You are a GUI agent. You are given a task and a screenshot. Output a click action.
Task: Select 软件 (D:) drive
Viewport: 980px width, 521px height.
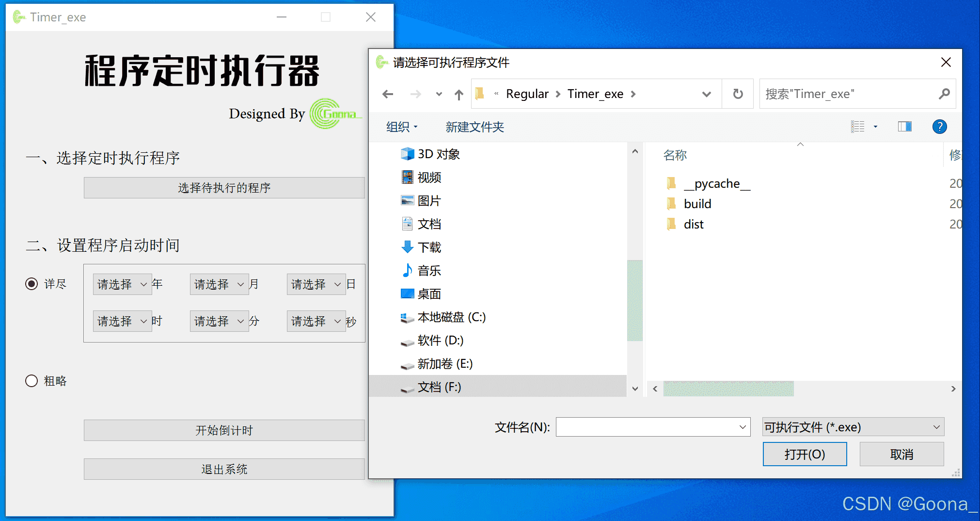(x=432, y=341)
